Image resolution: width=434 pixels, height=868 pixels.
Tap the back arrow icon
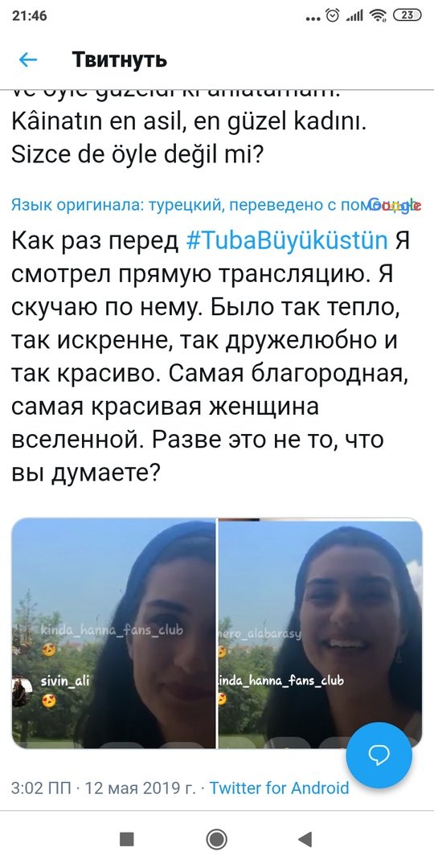[x=27, y=59]
